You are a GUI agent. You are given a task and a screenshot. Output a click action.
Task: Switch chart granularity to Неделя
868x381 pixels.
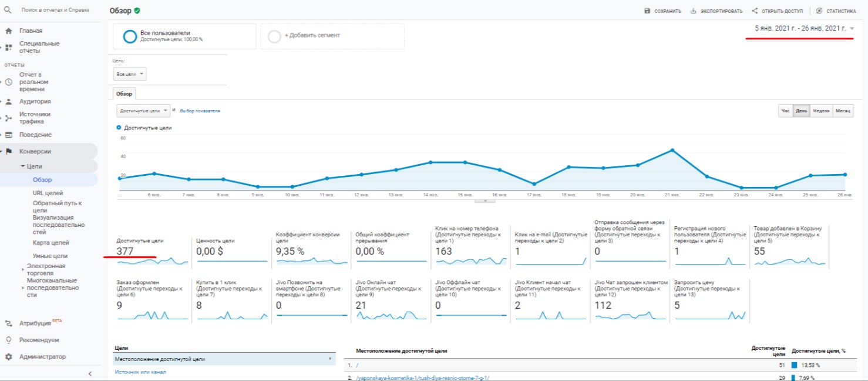pos(820,111)
